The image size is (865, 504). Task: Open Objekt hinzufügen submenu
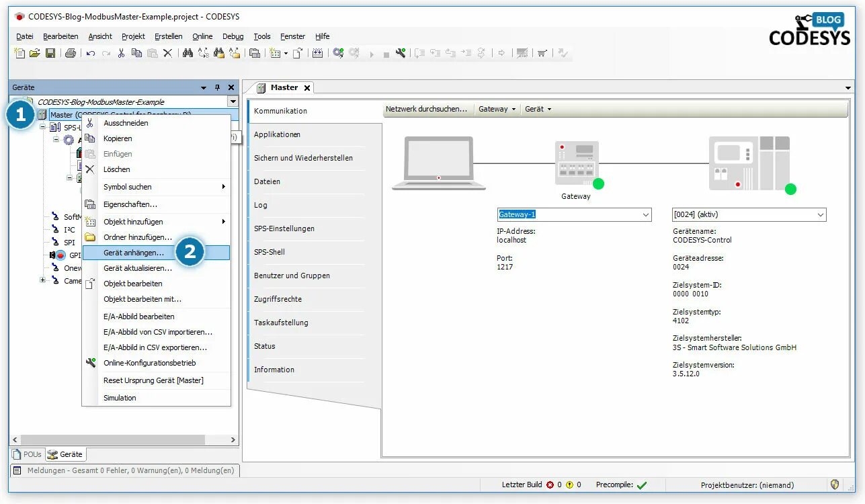click(157, 222)
